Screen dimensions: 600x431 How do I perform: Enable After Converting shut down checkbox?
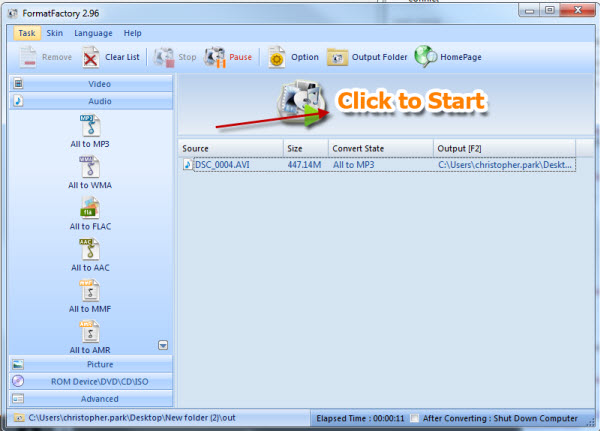(413, 416)
